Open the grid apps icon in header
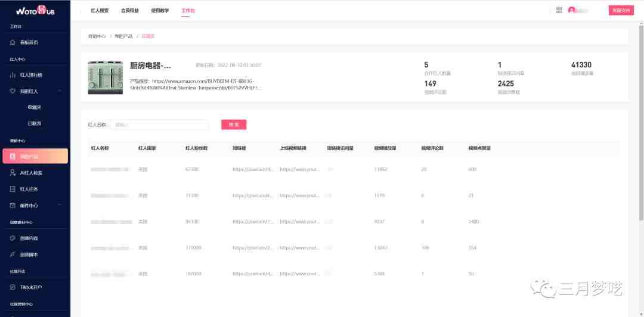644x317 pixels. click(559, 10)
